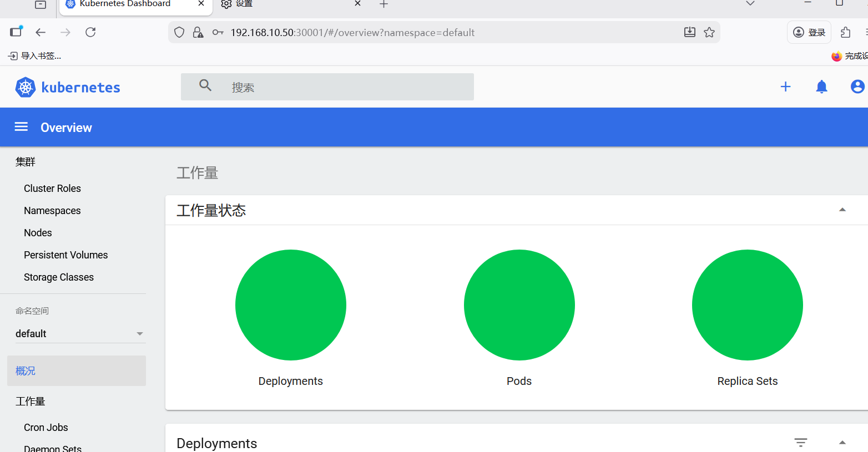Click the tab overview icon left of tabs

click(x=41, y=4)
